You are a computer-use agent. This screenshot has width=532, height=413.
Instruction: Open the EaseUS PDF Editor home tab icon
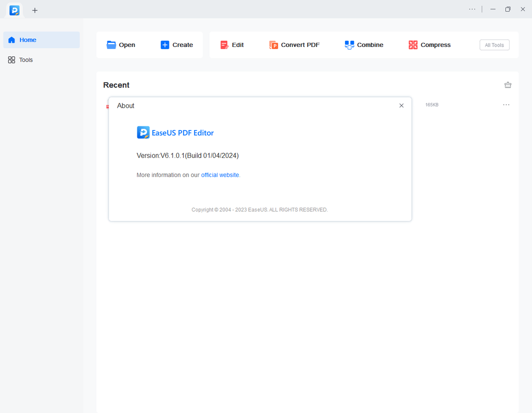[x=14, y=10]
